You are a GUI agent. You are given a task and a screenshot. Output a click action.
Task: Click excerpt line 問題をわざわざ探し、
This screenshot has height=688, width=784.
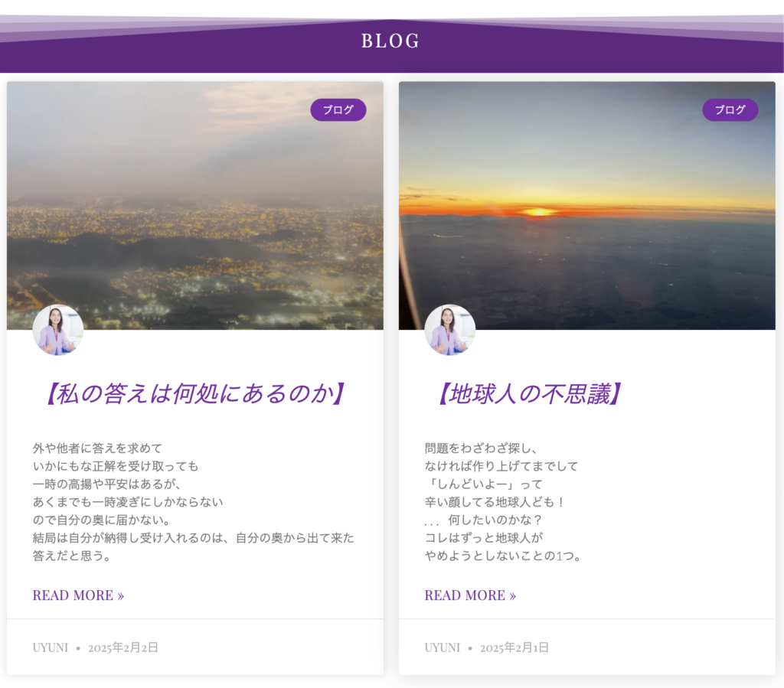pyautogui.click(x=481, y=448)
